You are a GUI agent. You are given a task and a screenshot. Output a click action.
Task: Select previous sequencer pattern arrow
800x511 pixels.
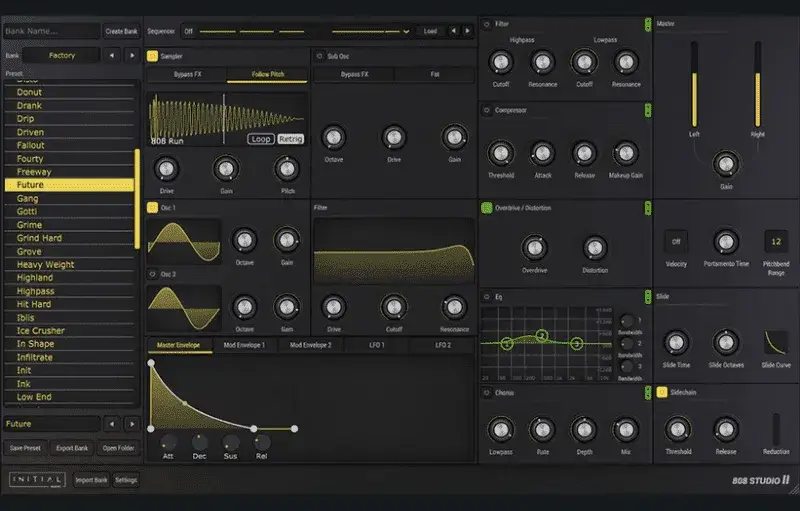(x=453, y=31)
